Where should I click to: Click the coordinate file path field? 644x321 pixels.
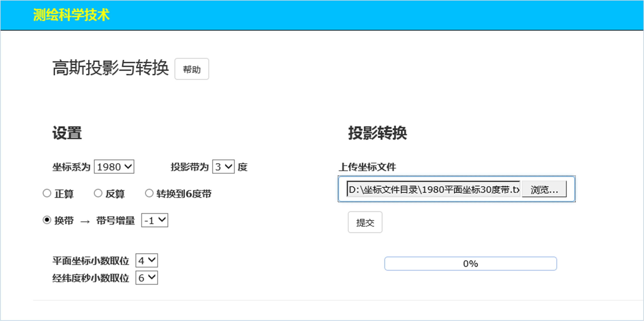[x=433, y=189]
